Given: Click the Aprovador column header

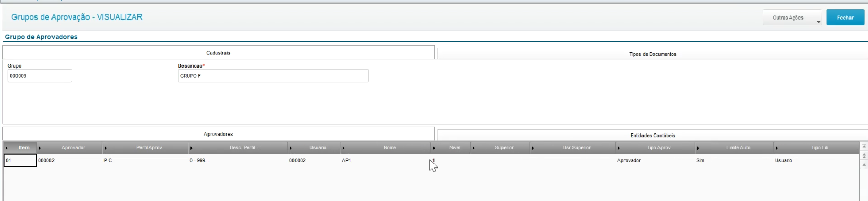Looking at the screenshot, I should click(x=70, y=148).
